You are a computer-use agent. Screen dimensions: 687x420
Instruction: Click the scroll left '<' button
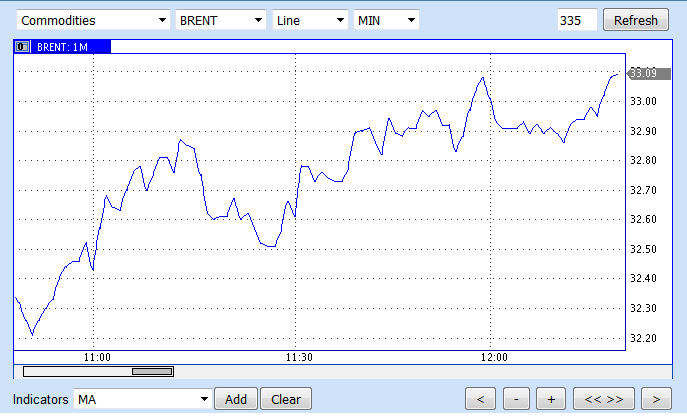pyautogui.click(x=480, y=399)
